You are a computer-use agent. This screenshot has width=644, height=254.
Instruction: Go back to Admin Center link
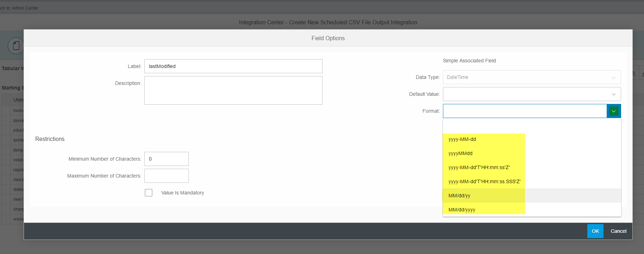(19, 8)
